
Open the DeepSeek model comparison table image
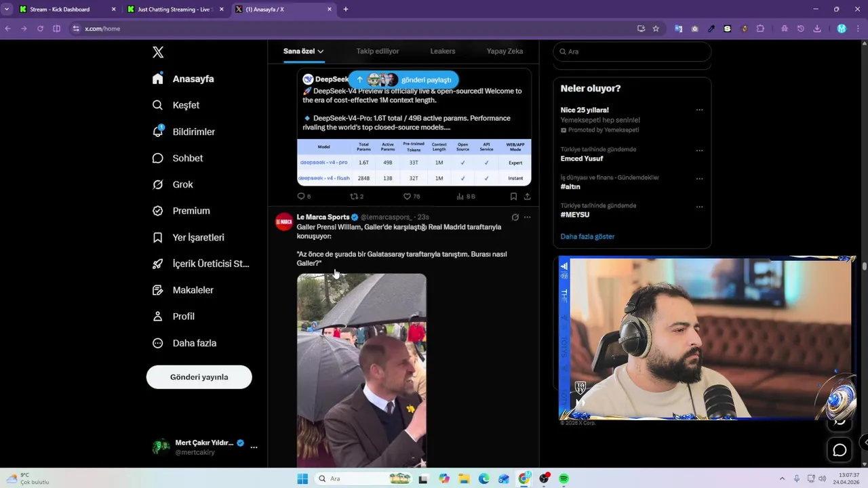point(414,162)
